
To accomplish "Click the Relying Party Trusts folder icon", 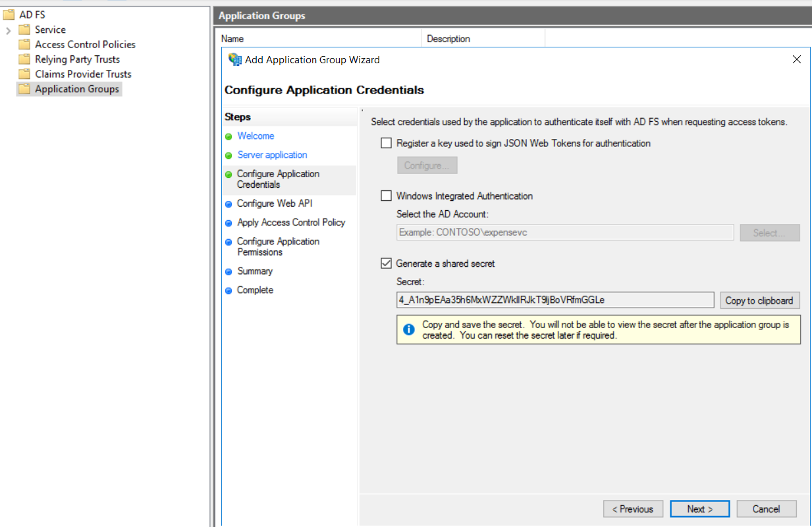I will point(24,59).
